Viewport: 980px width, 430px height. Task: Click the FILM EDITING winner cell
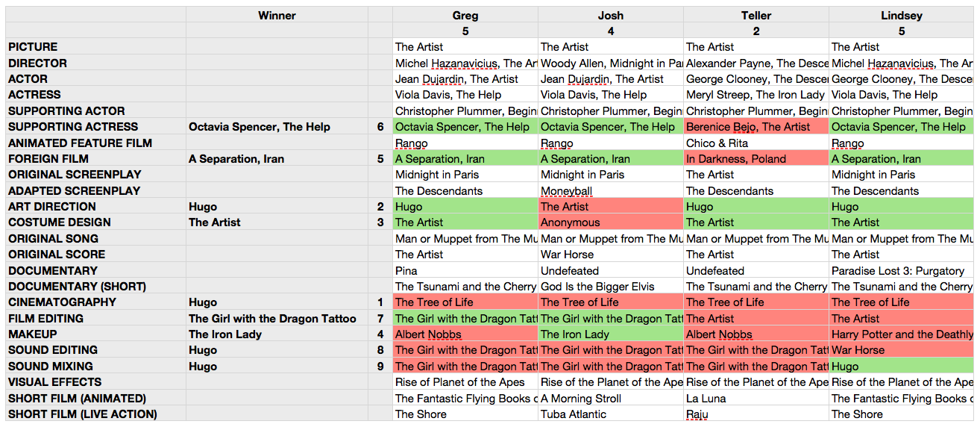point(277,319)
